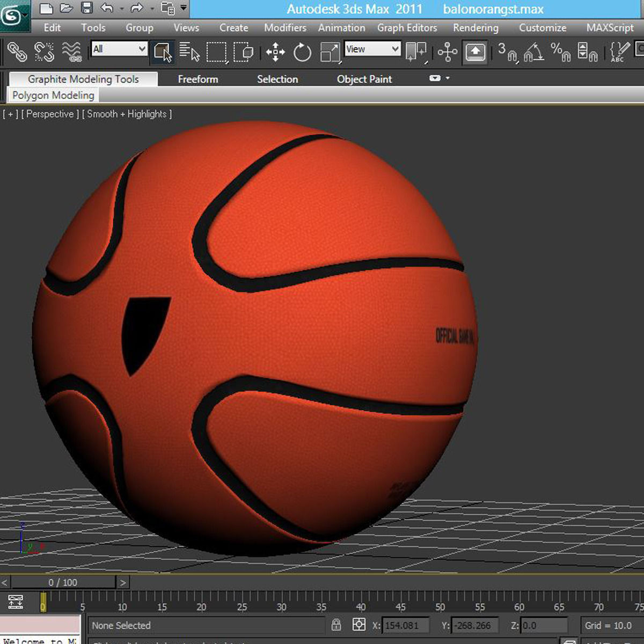This screenshot has width=644, height=644.
Task: Click the Y coordinate field showing -268.266
Action: (475, 625)
